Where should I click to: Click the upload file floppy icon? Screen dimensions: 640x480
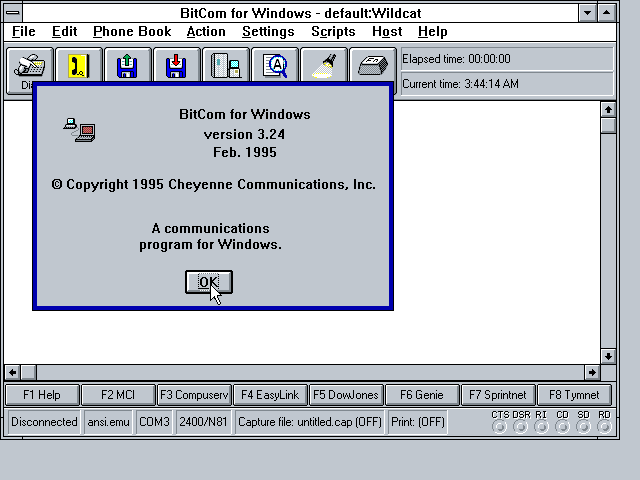[127, 65]
